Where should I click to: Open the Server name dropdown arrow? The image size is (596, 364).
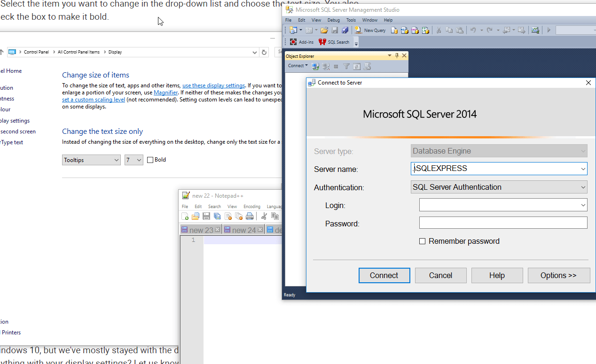[582, 168]
